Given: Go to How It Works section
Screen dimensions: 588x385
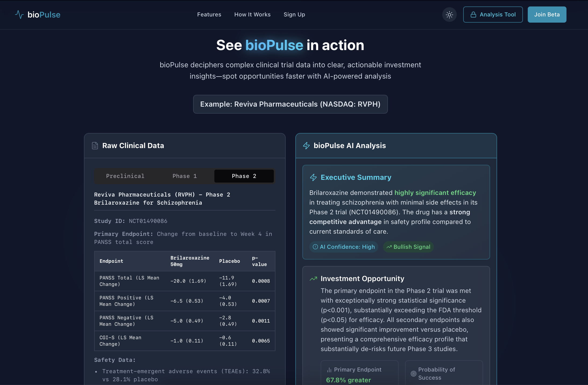Looking at the screenshot, I should (x=252, y=15).
